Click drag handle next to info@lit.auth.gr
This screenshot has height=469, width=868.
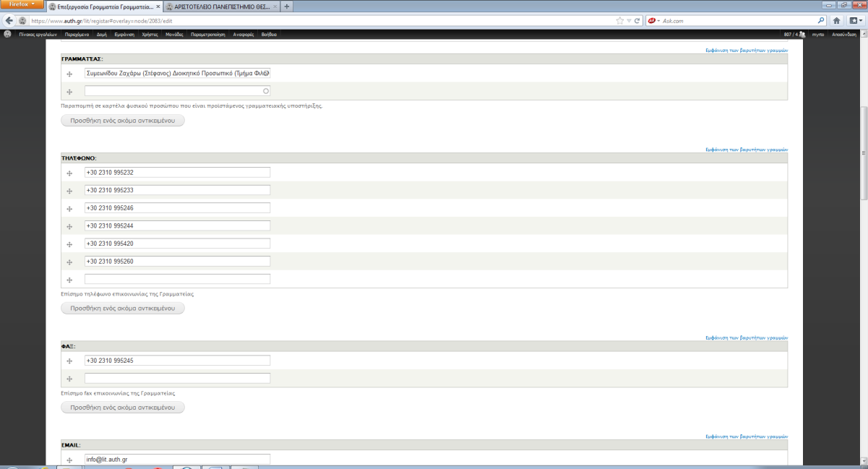pos(69,460)
